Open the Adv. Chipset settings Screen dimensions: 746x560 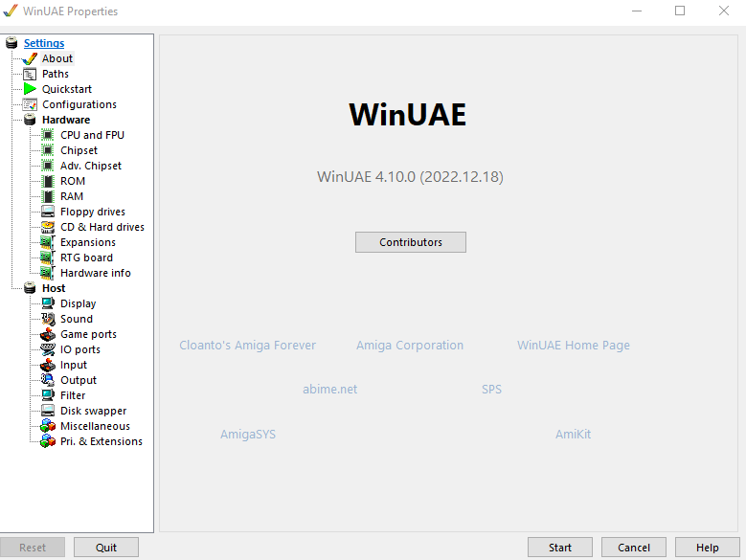pyautogui.click(x=90, y=166)
